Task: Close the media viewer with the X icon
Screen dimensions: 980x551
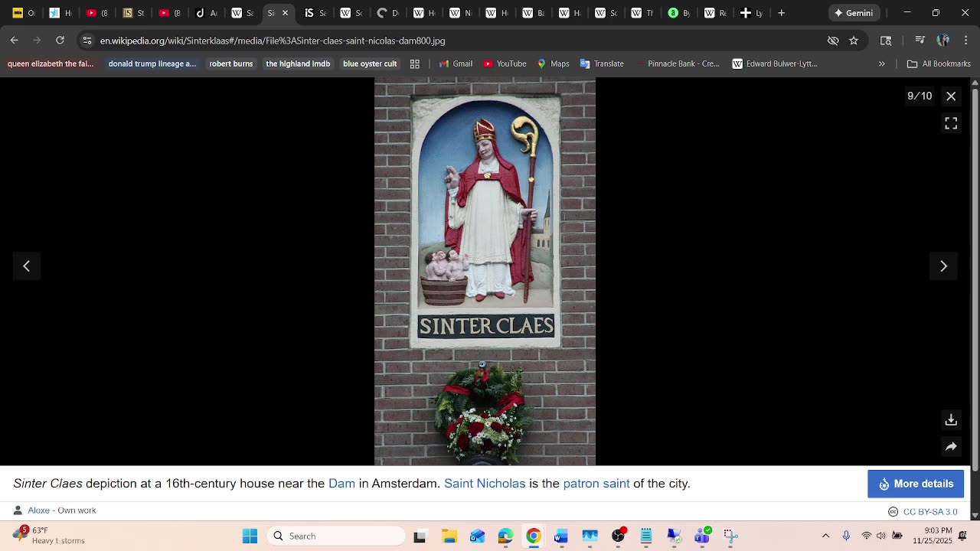Action: (x=951, y=96)
